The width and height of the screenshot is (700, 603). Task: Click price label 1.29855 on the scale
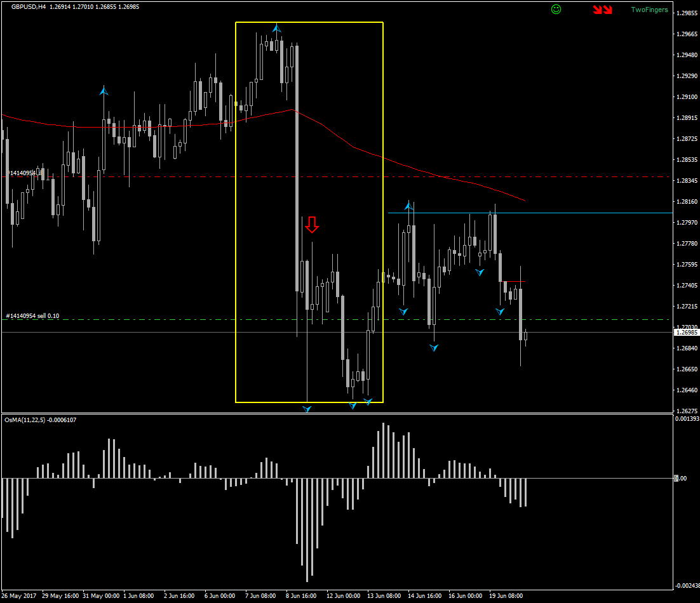point(687,13)
